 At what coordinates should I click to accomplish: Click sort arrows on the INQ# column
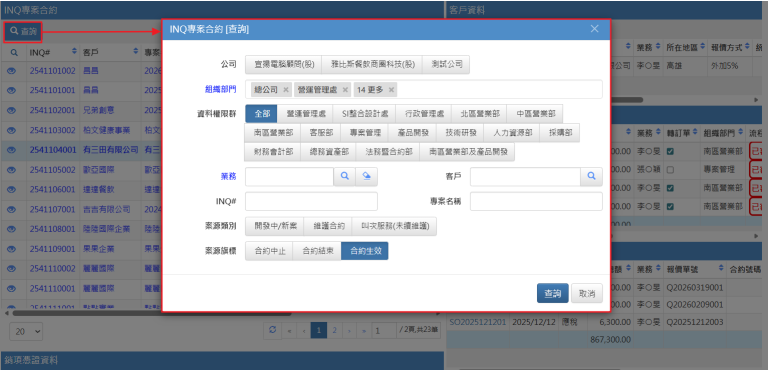74,51
